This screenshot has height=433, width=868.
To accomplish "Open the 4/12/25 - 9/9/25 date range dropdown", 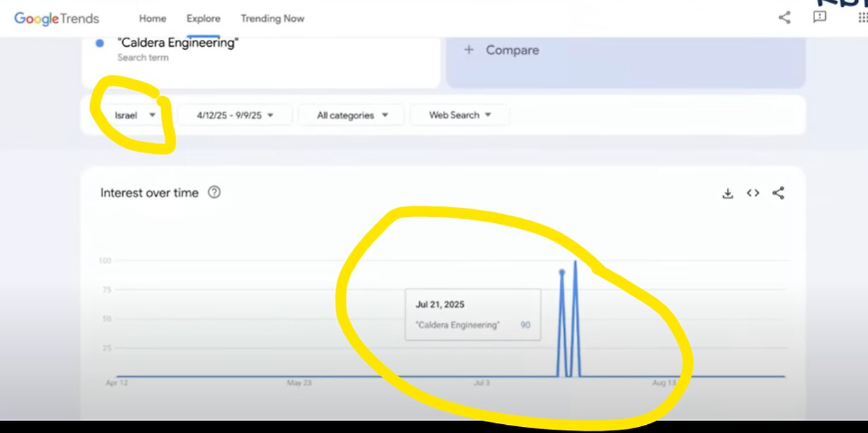I will coord(235,115).
